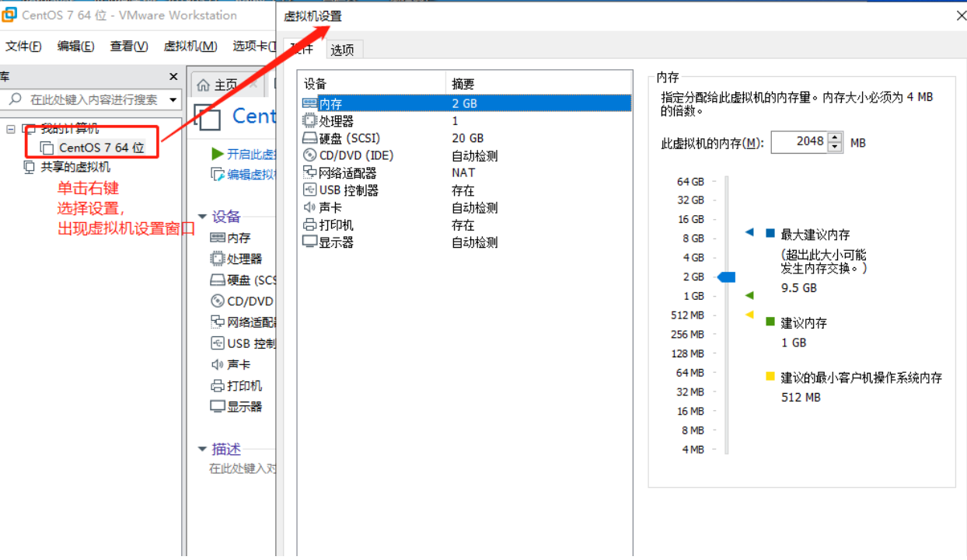The image size is (967, 560).
Task: Click the search magnifier icon in library
Action: click(16, 99)
